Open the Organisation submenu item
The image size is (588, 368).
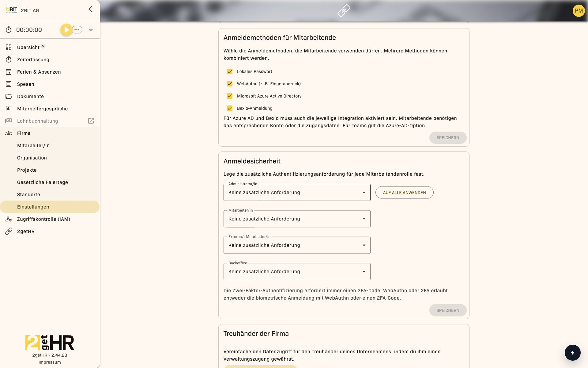(x=50, y=158)
